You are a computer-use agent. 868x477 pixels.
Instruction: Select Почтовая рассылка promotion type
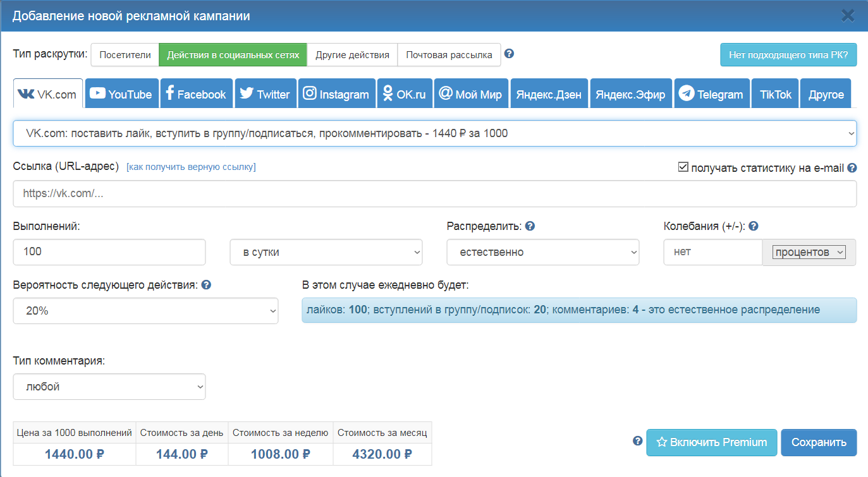(449, 55)
